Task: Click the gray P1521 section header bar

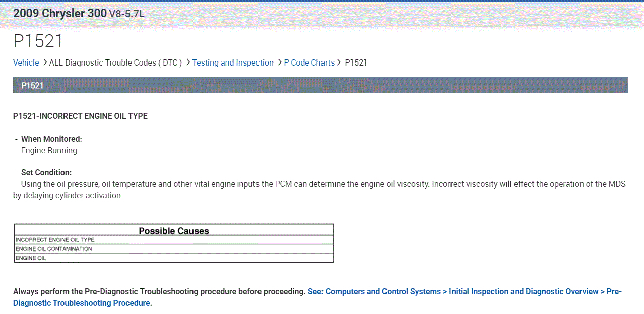Action: pos(320,85)
